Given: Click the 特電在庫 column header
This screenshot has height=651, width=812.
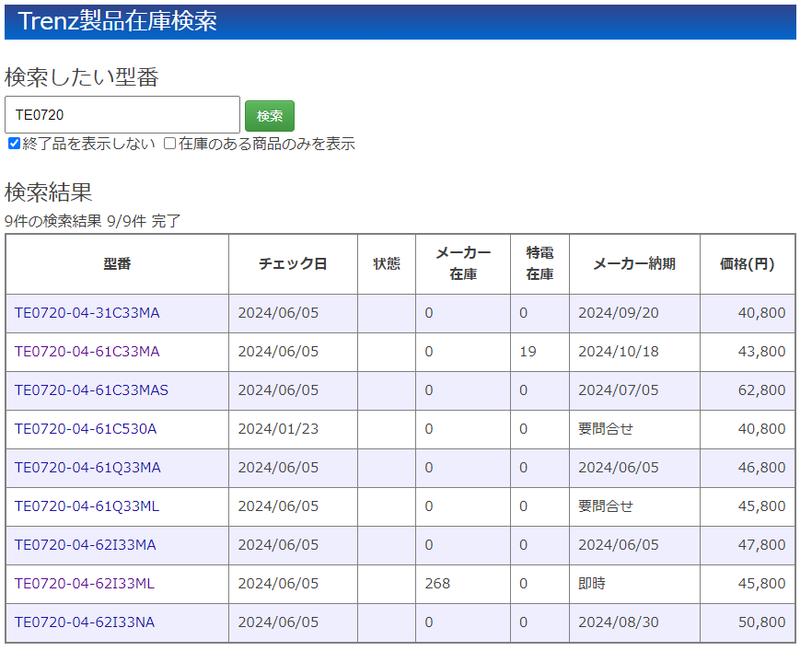Looking at the screenshot, I should click(539, 264).
